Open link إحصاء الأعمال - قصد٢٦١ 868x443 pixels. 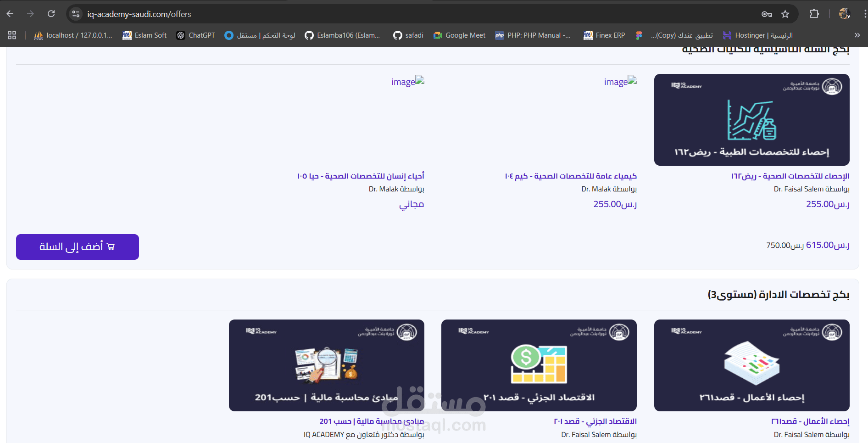[810, 421]
